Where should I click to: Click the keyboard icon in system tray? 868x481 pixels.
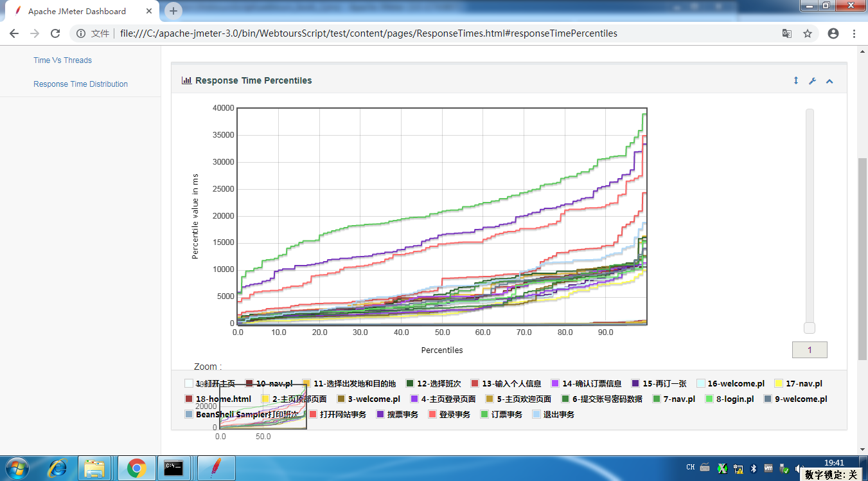pyautogui.click(x=705, y=467)
